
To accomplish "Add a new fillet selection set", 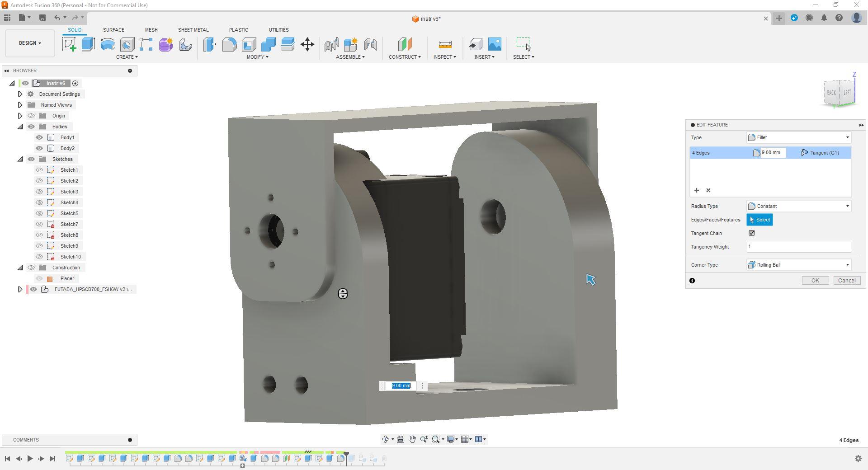I will 697,190.
